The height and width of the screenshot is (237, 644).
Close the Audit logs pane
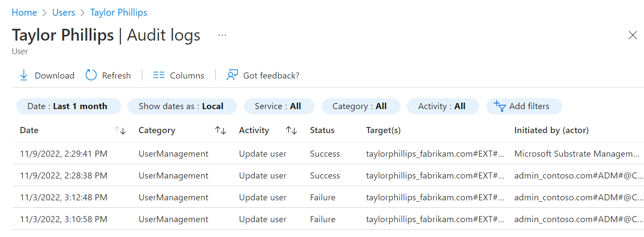click(632, 35)
